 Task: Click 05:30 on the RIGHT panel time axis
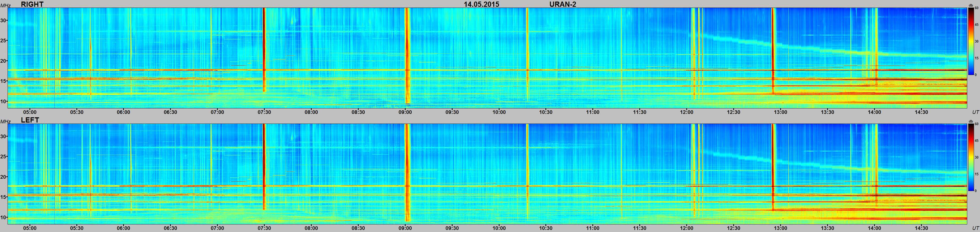[x=76, y=112]
